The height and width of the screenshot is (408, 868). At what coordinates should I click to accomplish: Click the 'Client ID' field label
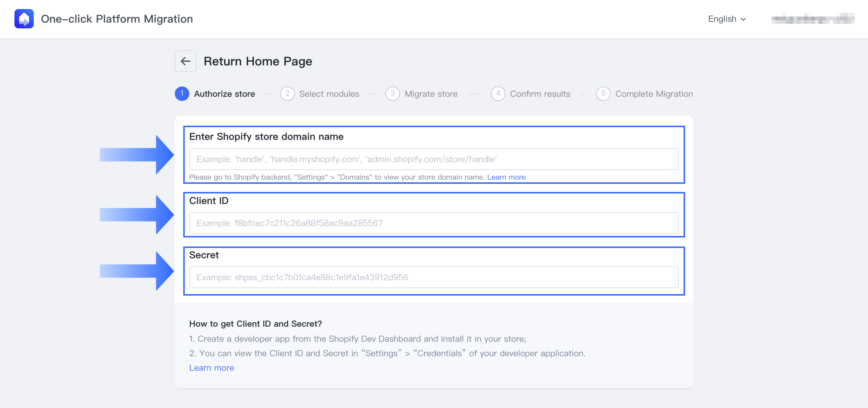(x=209, y=201)
